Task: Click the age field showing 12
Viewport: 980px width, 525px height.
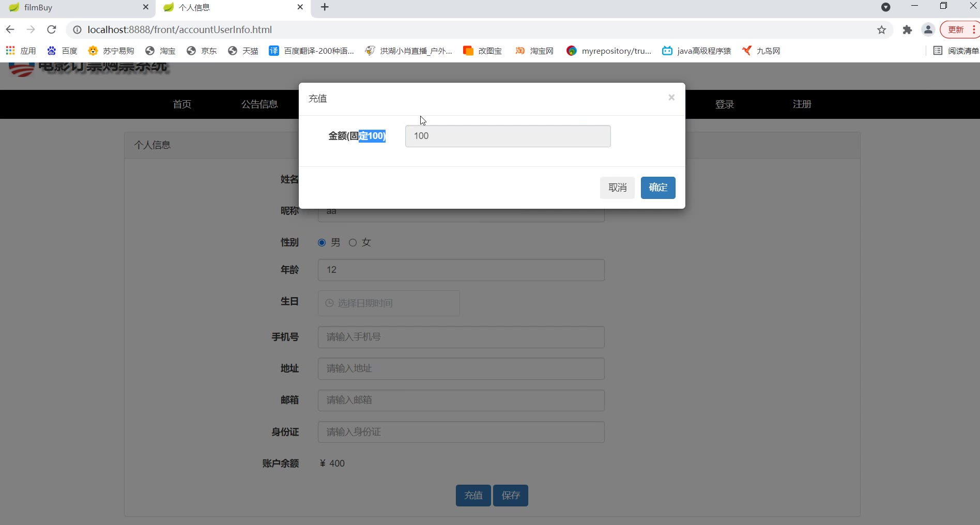Action: [x=461, y=270]
